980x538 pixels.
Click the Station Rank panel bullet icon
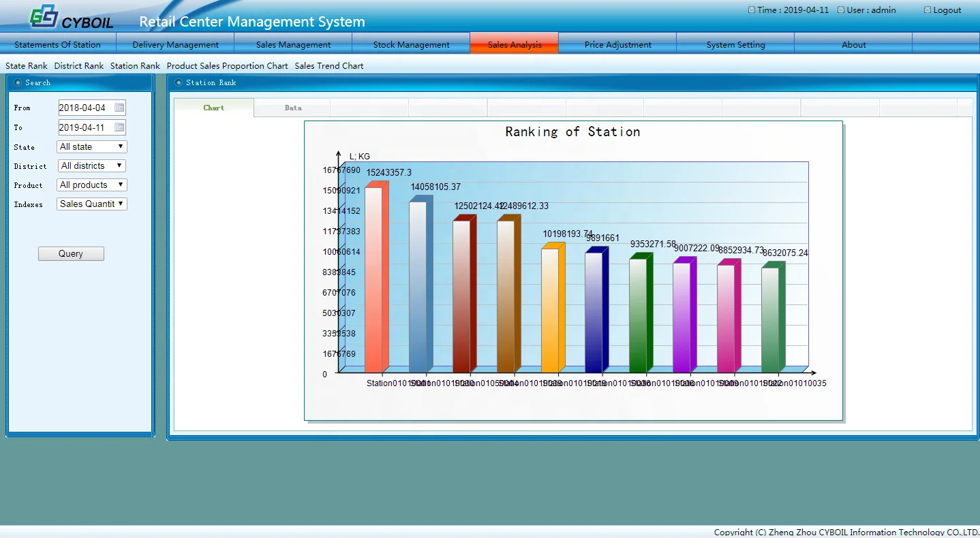click(x=179, y=82)
